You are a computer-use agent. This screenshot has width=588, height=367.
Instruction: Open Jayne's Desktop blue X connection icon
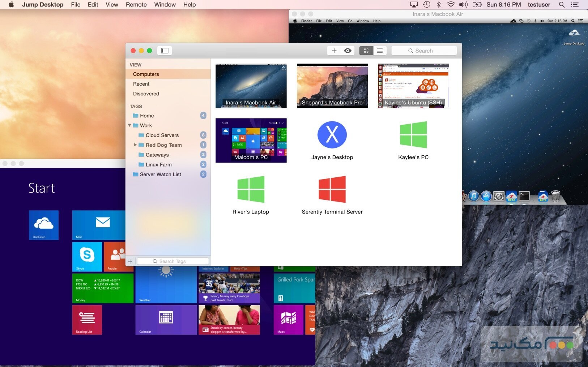[332, 135]
